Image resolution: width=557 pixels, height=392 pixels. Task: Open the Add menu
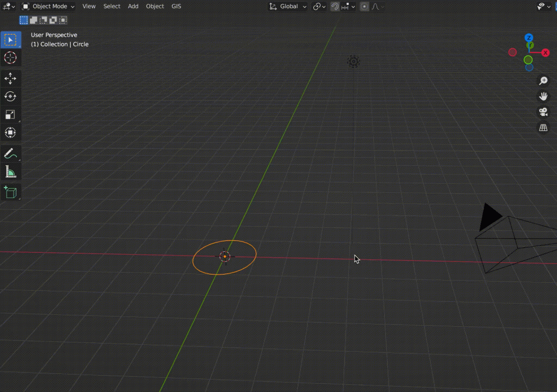(133, 6)
